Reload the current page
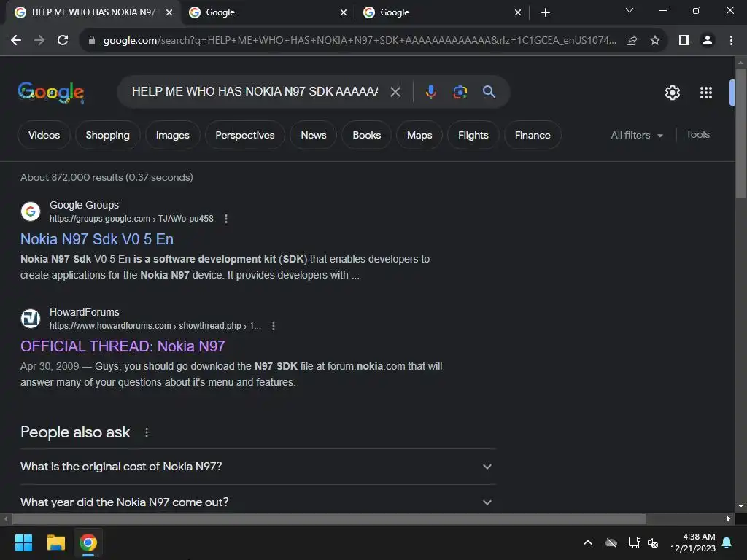747x560 pixels. coord(63,41)
